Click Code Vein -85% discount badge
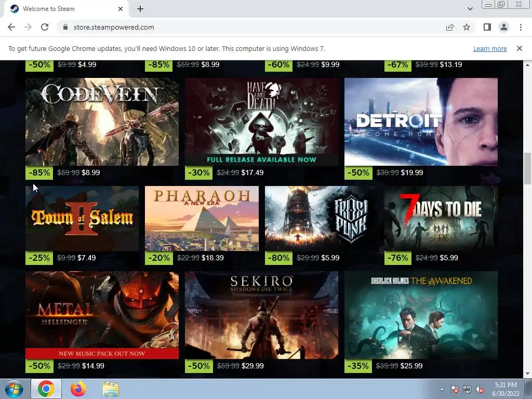The width and height of the screenshot is (532, 399). click(x=39, y=172)
